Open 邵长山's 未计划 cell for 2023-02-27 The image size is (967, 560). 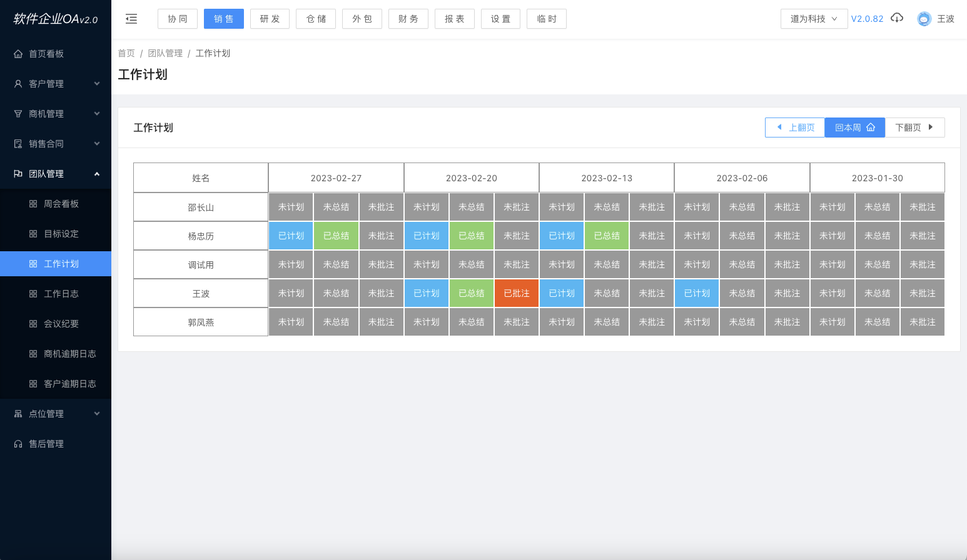tap(291, 207)
